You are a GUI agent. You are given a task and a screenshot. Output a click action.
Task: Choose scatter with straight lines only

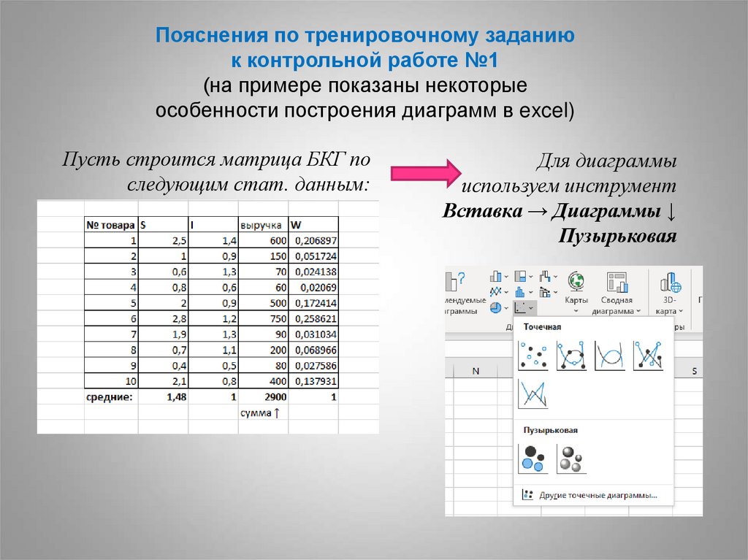(x=533, y=394)
